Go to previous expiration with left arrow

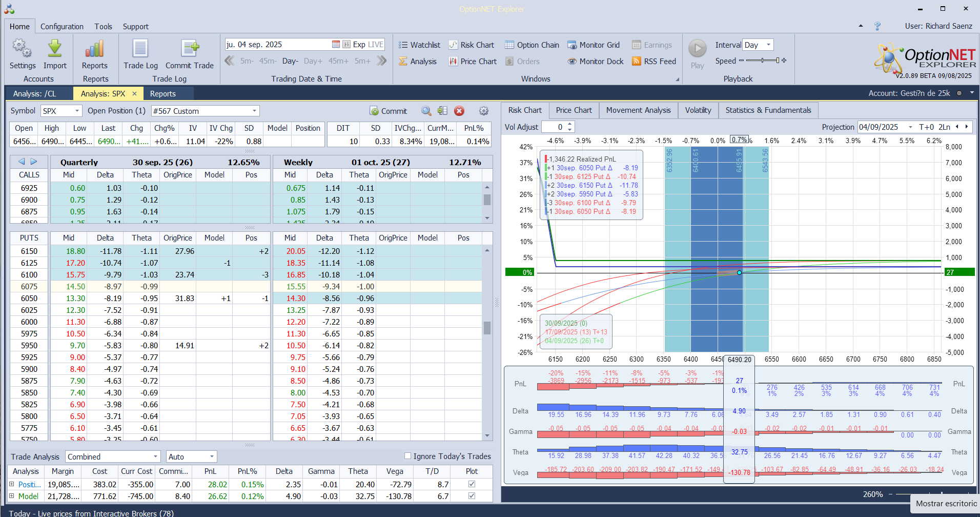[22, 162]
